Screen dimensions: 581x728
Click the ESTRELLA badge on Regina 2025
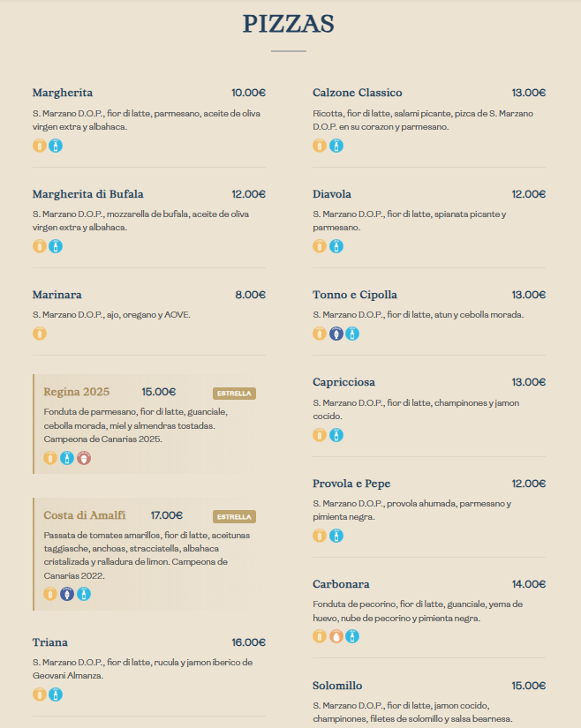tap(234, 394)
